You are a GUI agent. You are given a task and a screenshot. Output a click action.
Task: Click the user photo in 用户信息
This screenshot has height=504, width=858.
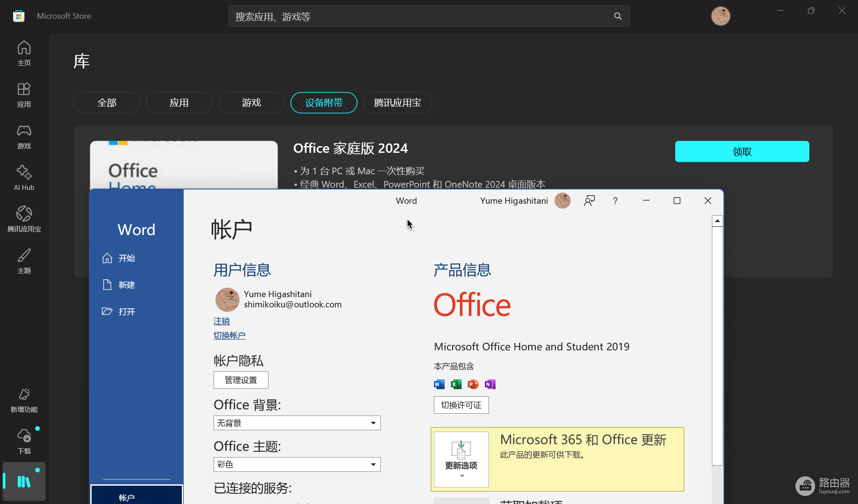[x=227, y=299]
